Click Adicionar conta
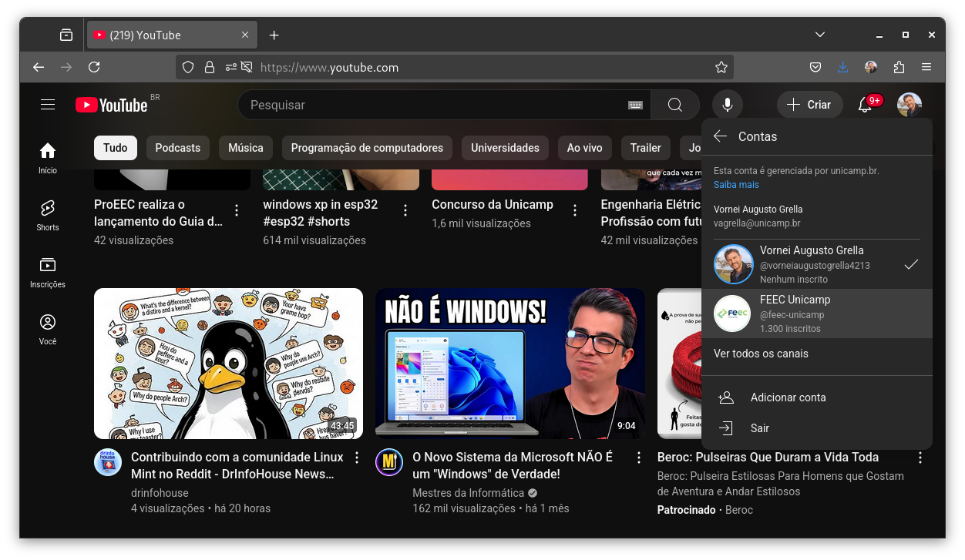The height and width of the screenshot is (560, 965). 817,397
